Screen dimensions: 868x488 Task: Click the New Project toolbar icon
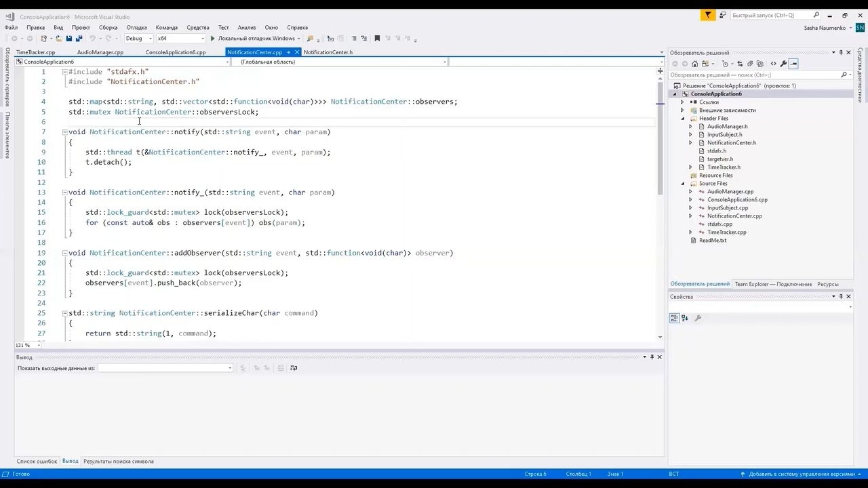[43, 39]
